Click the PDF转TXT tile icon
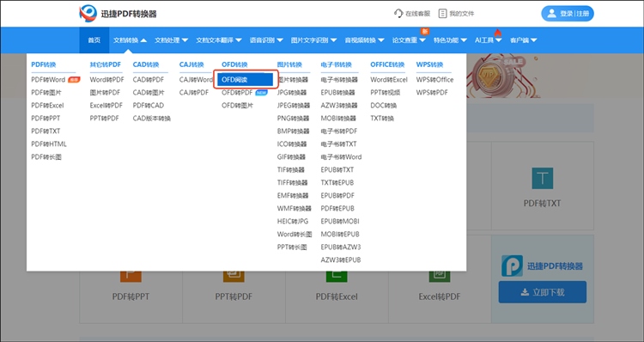Viewport: 644px width, 342px height. [x=542, y=178]
